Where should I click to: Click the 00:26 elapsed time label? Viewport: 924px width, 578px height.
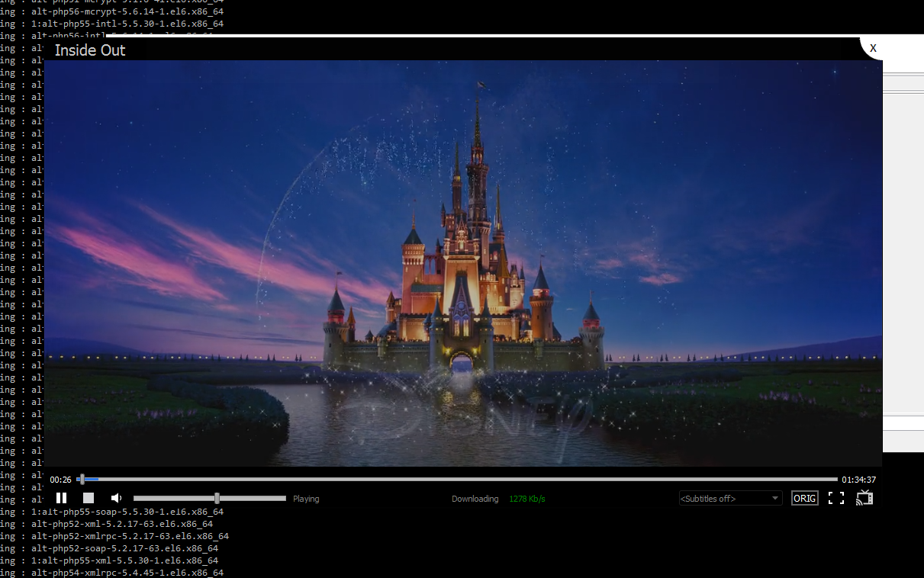click(61, 480)
